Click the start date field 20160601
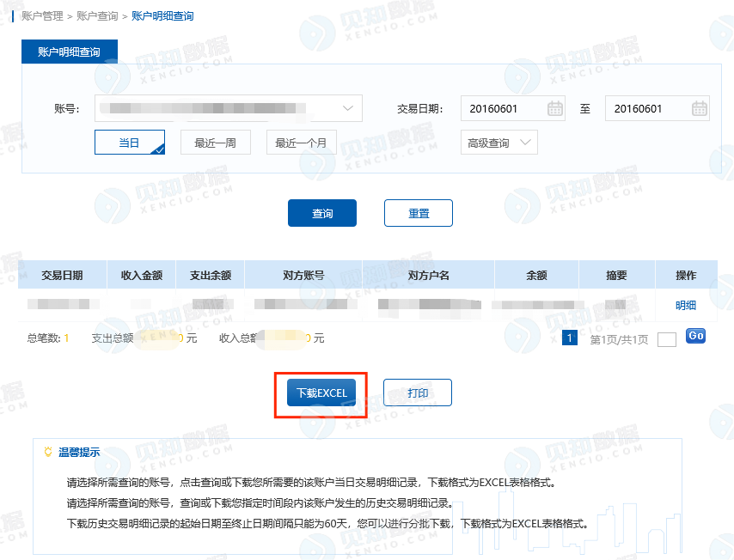Viewport: 734px width, 560px height. pyautogui.click(x=512, y=108)
